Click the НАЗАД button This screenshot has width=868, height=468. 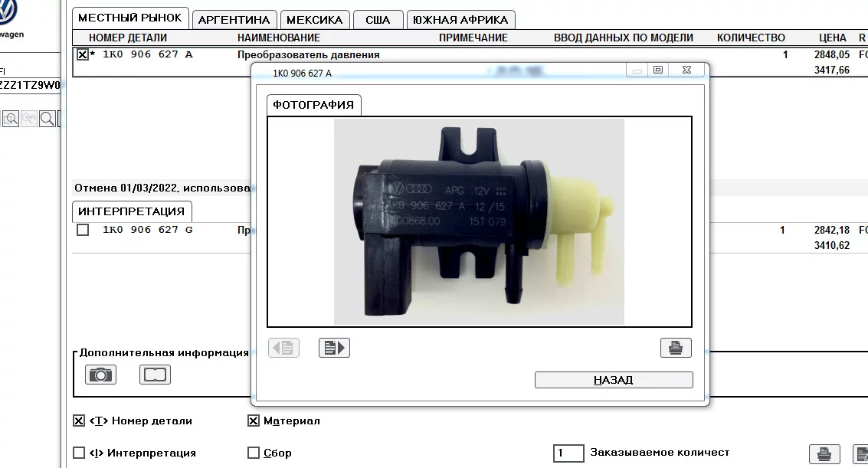(x=614, y=380)
